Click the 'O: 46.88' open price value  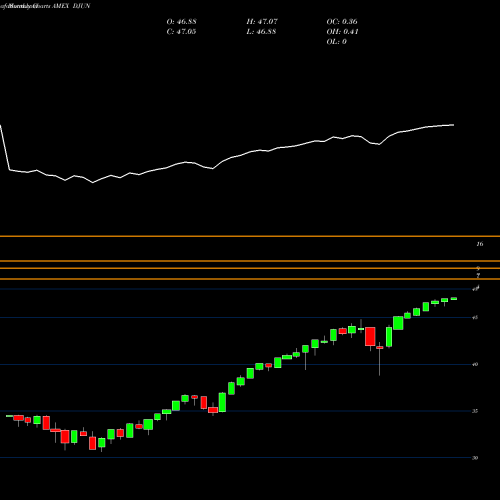[x=181, y=22]
